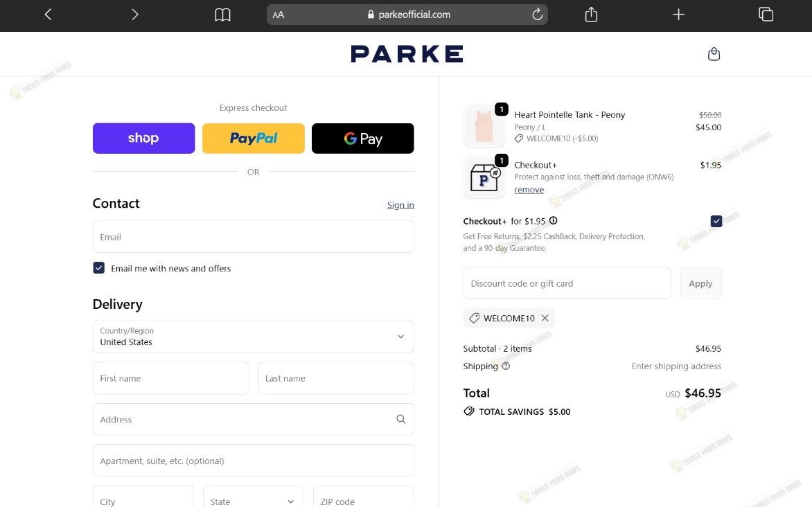
Task: Click the Address field
Action: [254, 420]
